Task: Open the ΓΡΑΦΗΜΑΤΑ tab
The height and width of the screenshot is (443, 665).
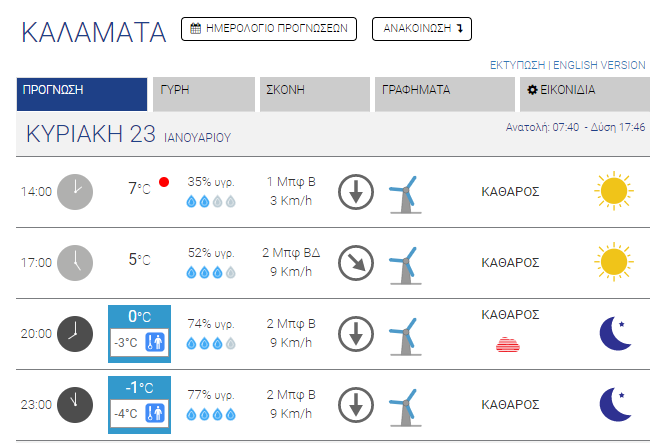Action: [x=441, y=91]
